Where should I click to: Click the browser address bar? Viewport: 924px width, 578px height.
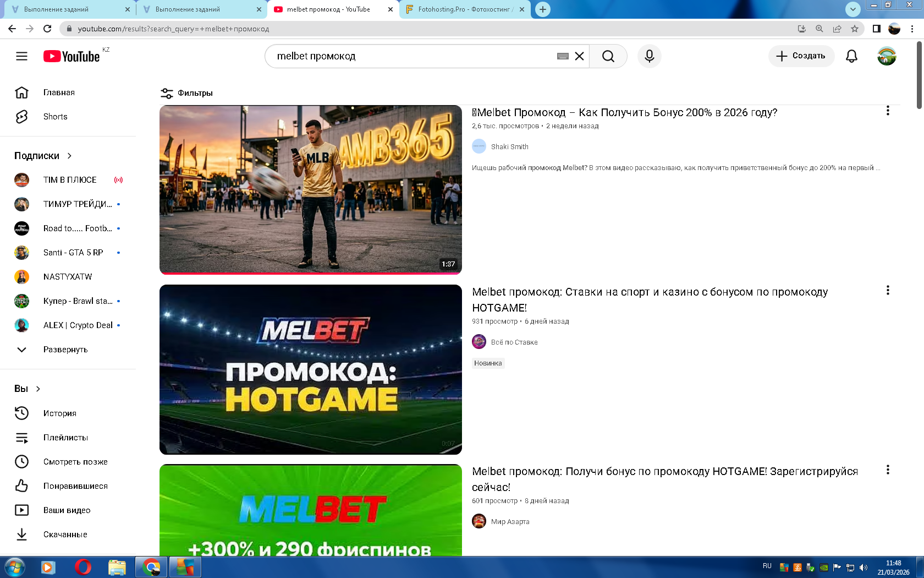tap(429, 29)
